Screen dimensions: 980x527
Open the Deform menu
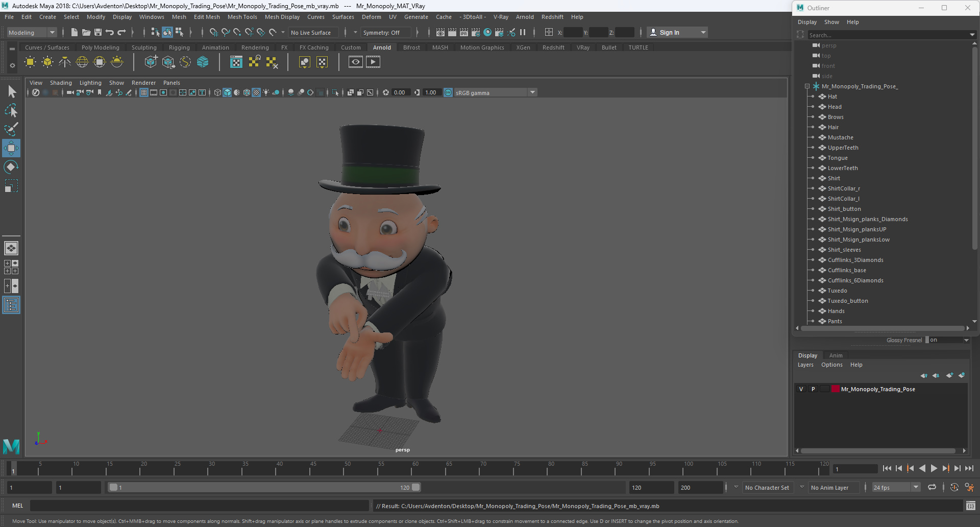coord(371,17)
